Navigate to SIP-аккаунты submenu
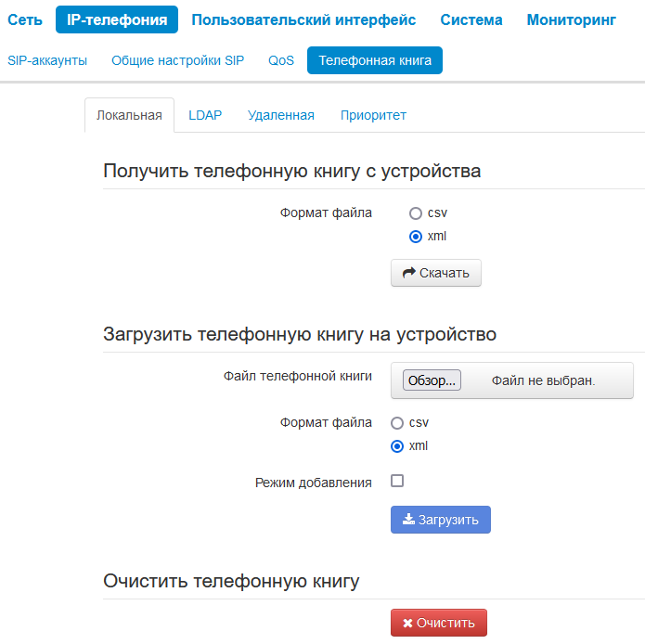 47,60
